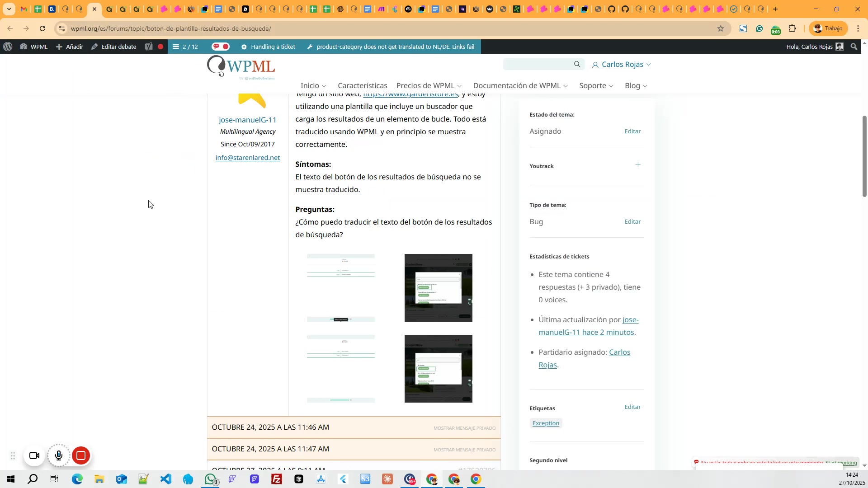The width and height of the screenshot is (868, 488).
Task: Click the Exception tag link
Action: (x=546, y=423)
